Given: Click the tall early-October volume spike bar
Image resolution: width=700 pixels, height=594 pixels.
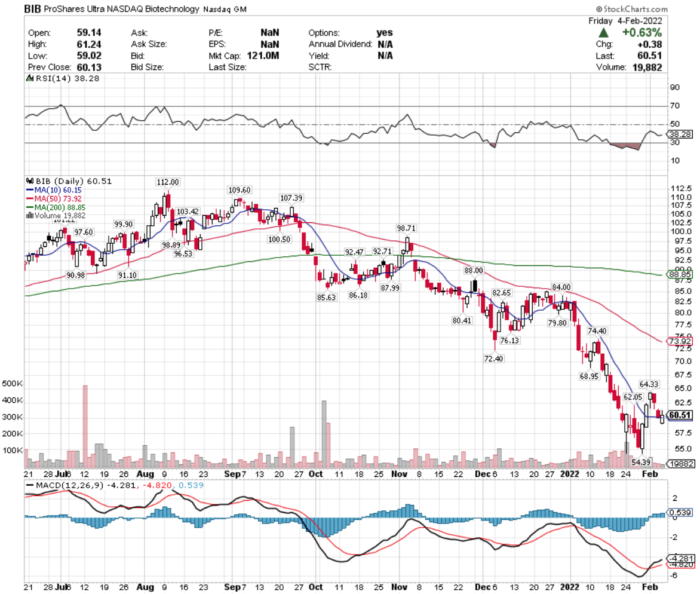Looking at the screenshot, I should (x=324, y=434).
